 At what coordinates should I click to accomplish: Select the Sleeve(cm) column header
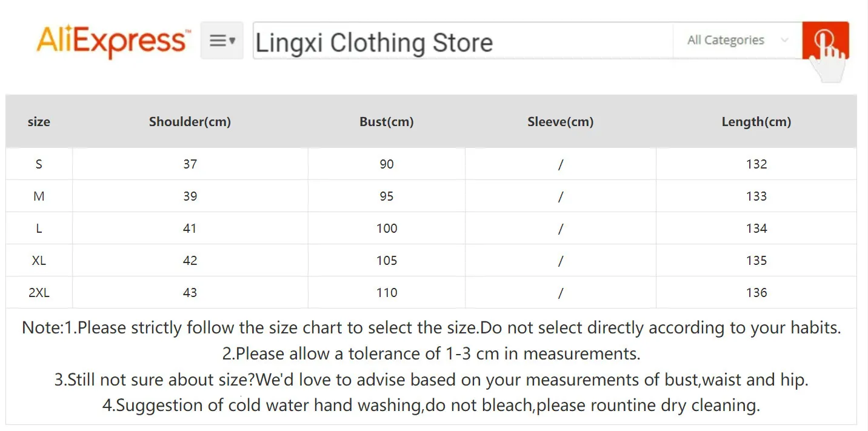(x=560, y=122)
